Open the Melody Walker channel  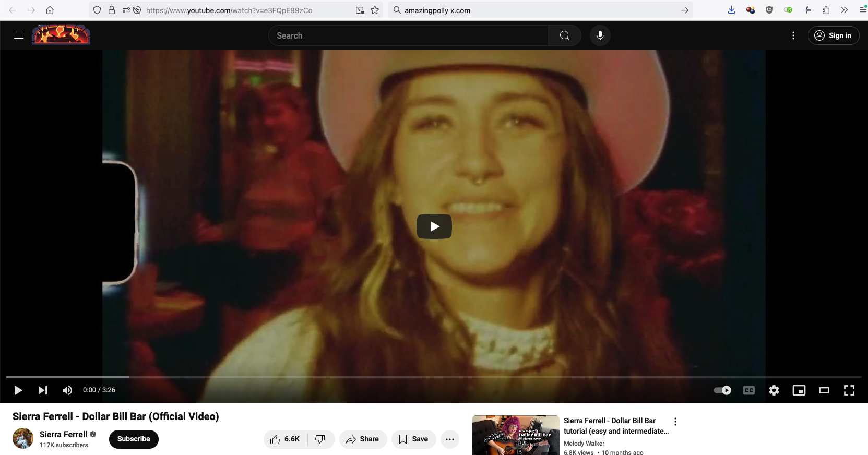[584, 444]
